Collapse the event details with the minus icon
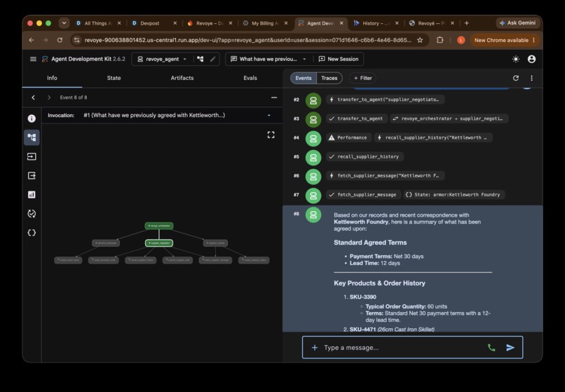This screenshot has width=565, height=392. (x=274, y=97)
